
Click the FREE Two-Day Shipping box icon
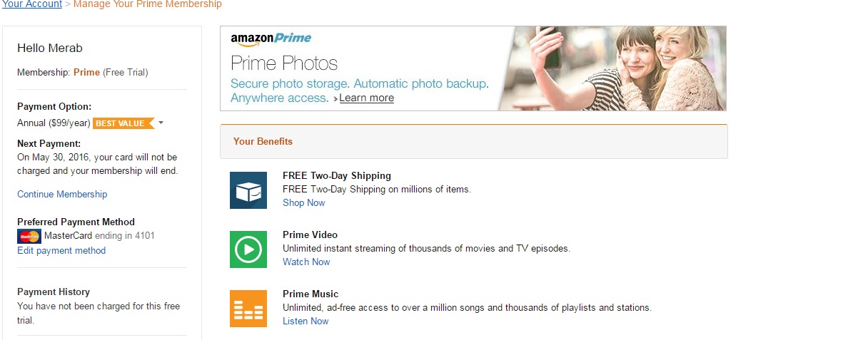pos(248,190)
